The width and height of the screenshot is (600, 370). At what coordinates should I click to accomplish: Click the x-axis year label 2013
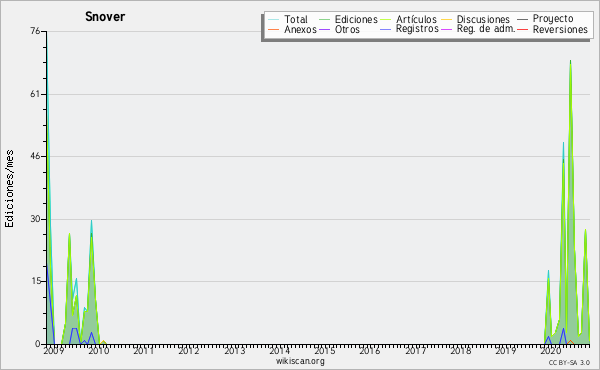click(235, 350)
